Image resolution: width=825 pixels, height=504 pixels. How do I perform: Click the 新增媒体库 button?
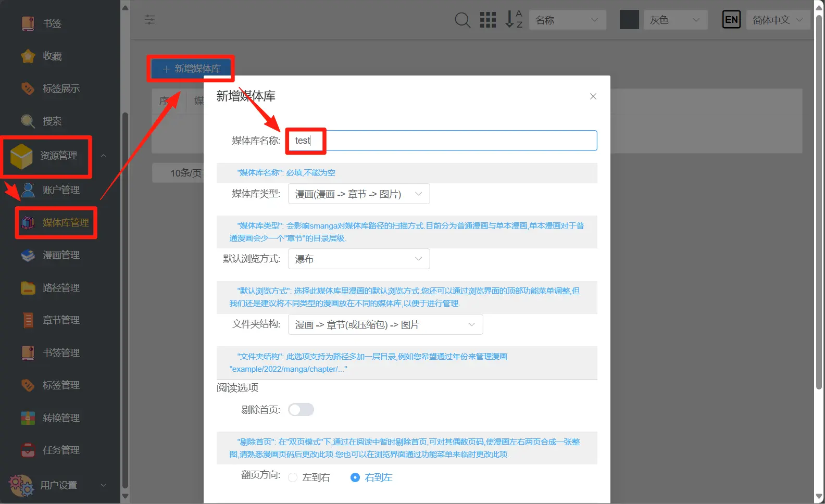[191, 69]
